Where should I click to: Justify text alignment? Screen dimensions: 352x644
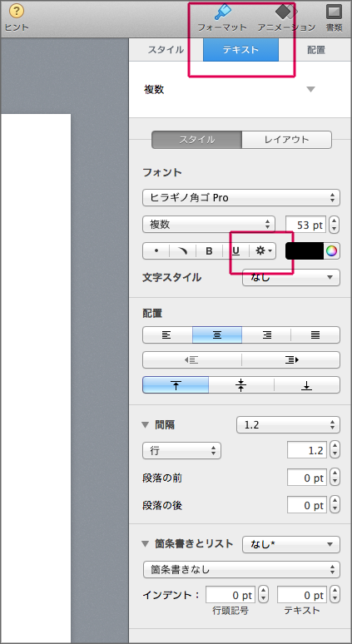click(315, 334)
